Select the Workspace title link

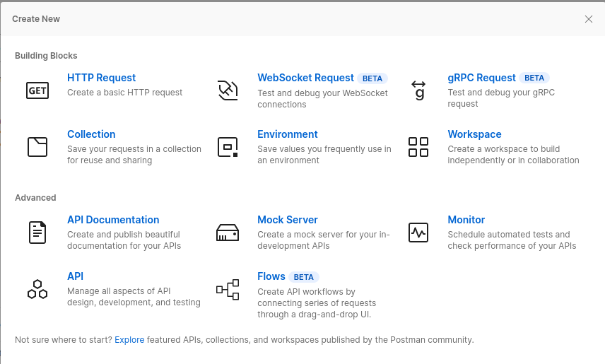tap(474, 134)
